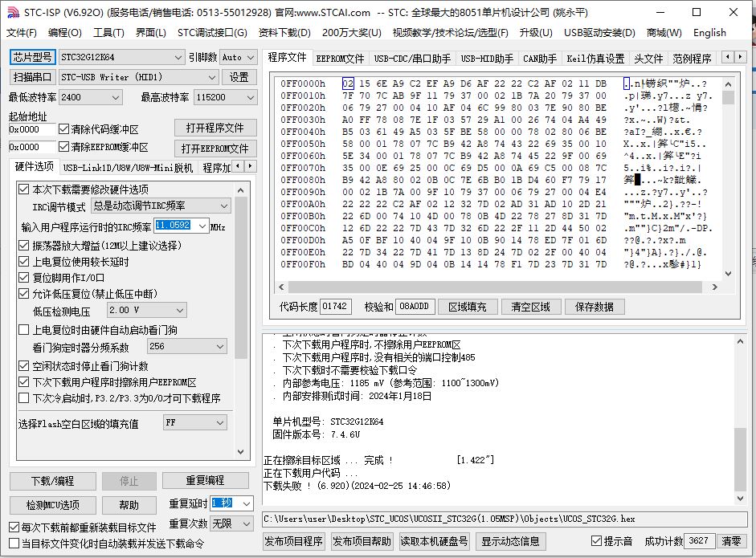Click hardware options scroll-up arrow

click(x=241, y=190)
